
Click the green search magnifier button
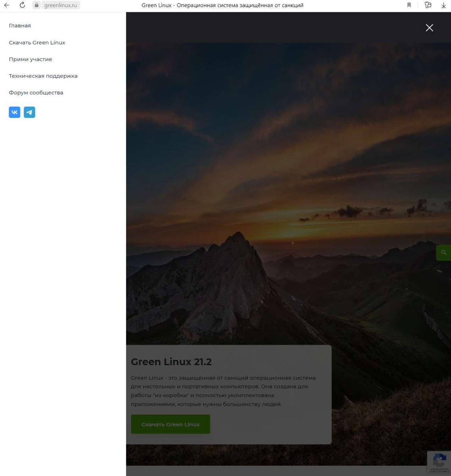pos(443,252)
